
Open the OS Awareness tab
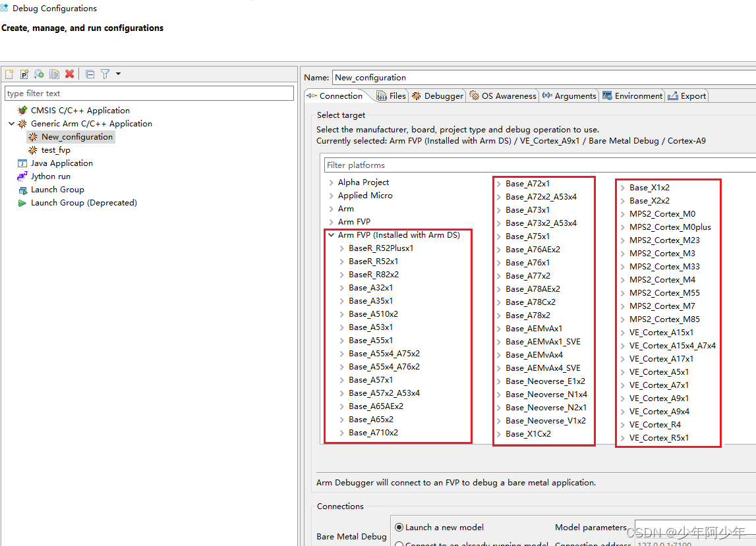(x=503, y=96)
